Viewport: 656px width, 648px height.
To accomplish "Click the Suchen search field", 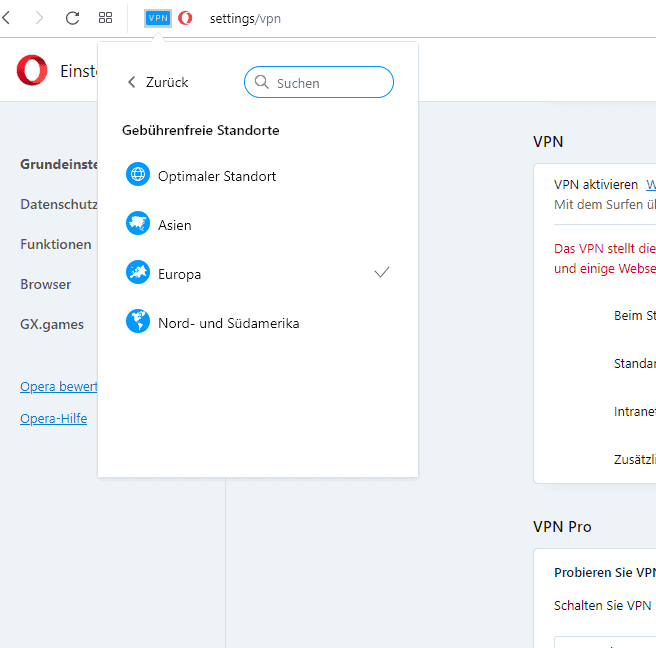I will pos(319,82).
